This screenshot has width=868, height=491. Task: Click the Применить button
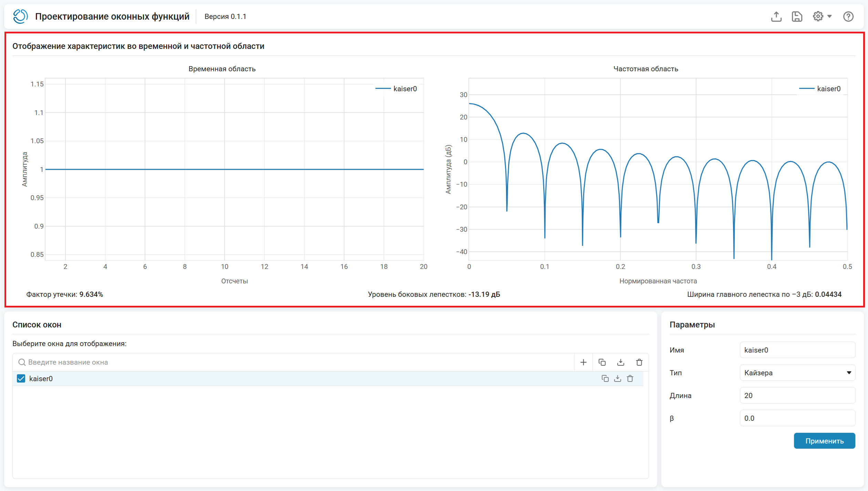(x=824, y=441)
